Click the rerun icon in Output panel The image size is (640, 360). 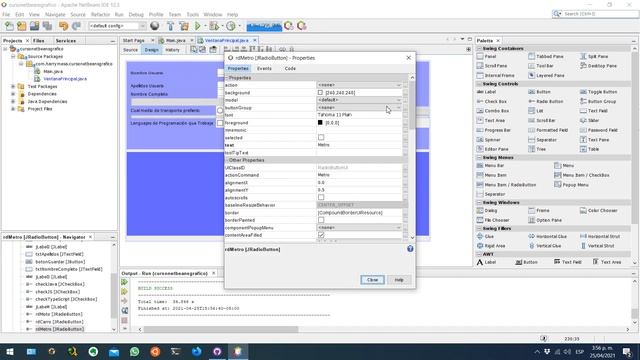[x=124, y=282]
